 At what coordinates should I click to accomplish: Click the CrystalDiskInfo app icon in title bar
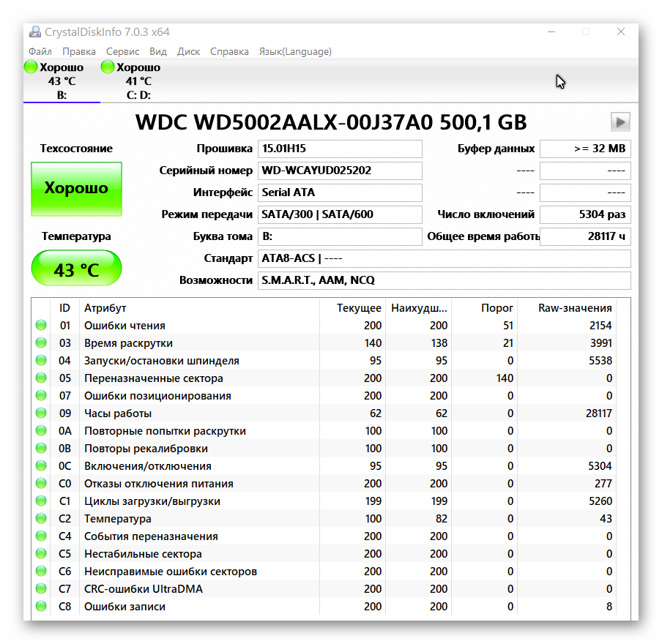35,32
